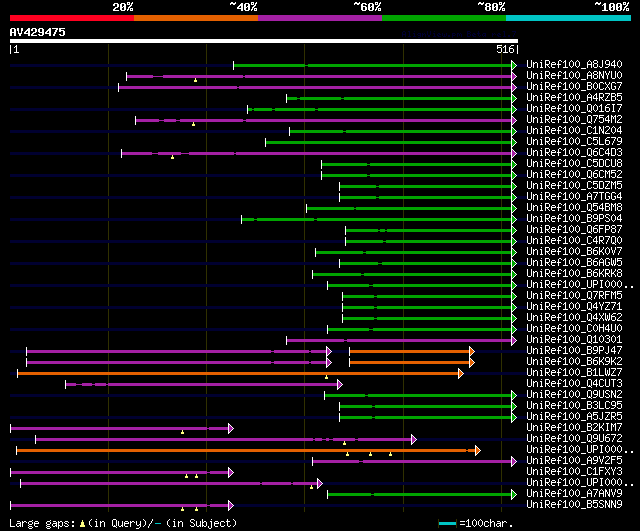Click UniRef100_B9PJ47 hit name
The width and height of the screenshot is (640, 531).
pos(574,351)
